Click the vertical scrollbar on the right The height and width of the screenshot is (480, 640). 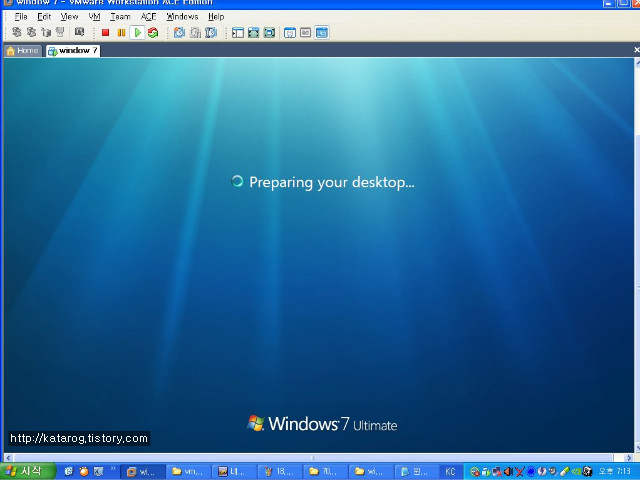tap(637, 255)
